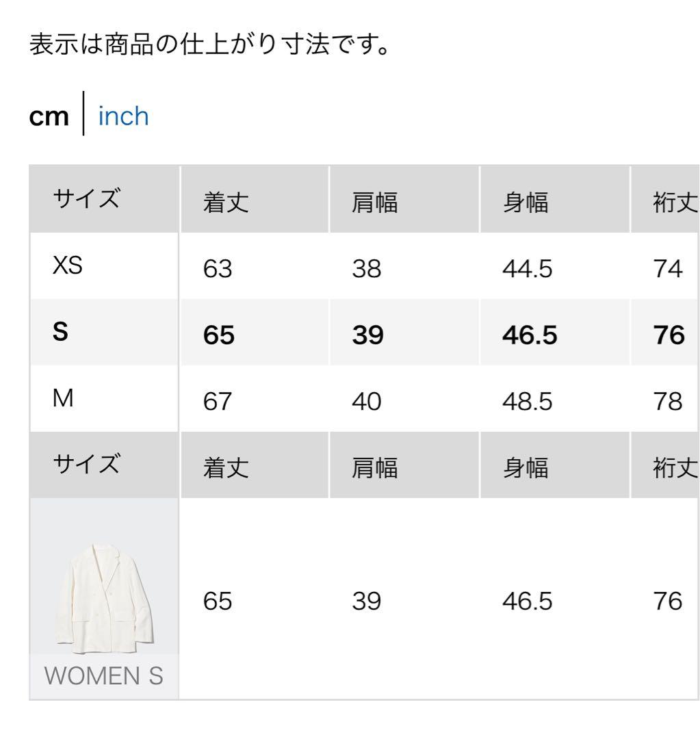700x739 pixels.
Task: Click the 44.5 value in XS row
Action: [x=526, y=269]
